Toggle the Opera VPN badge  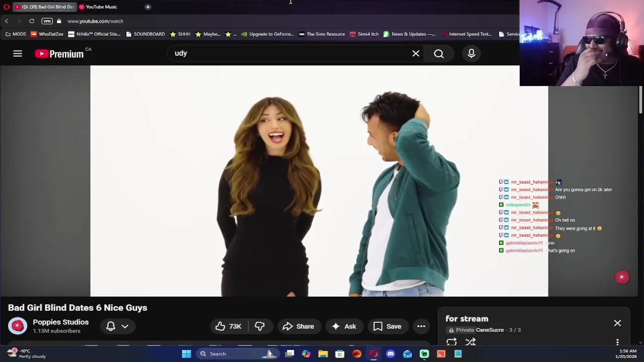pyautogui.click(x=47, y=21)
